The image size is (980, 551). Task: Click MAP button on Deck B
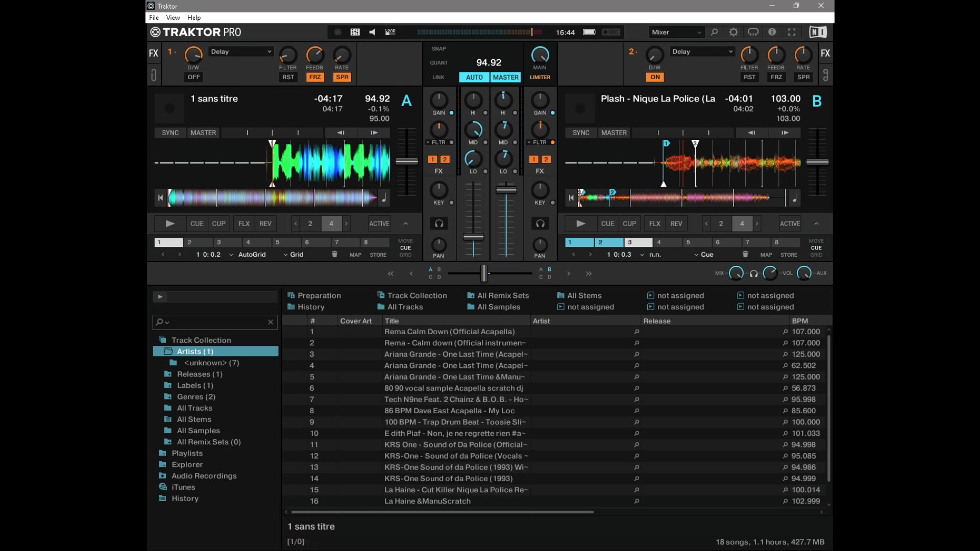pos(766,255)
